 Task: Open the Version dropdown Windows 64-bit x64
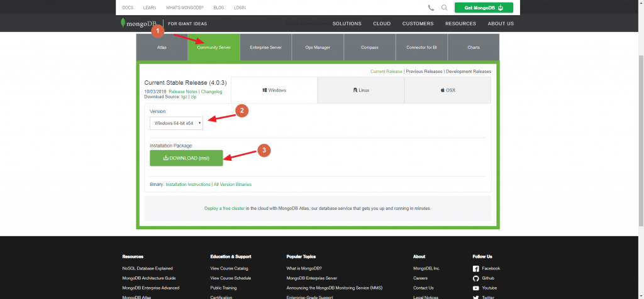coord(176,123)
